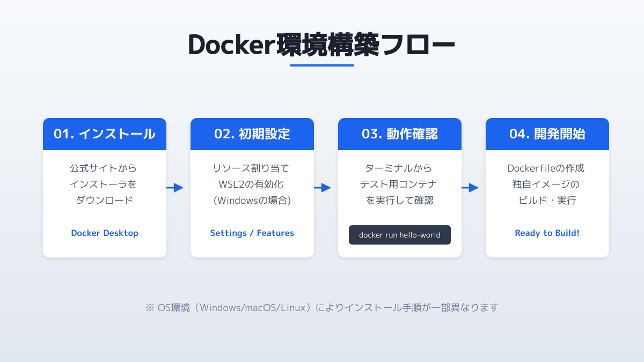The height and width of the screenshot is (362, 644).
Task: Click the arrow between steps 02 and 03
Action: pyautogui.click(x=323, y=188)
